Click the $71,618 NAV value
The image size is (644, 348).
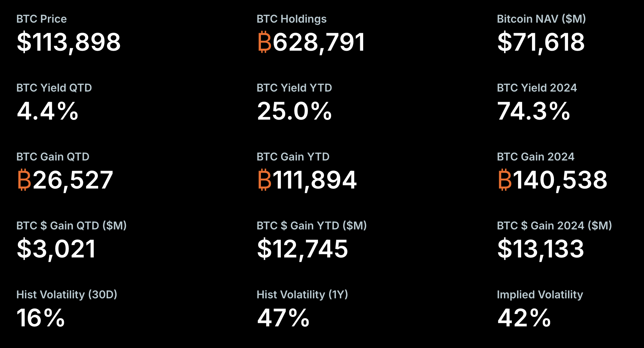pos(541,42)
